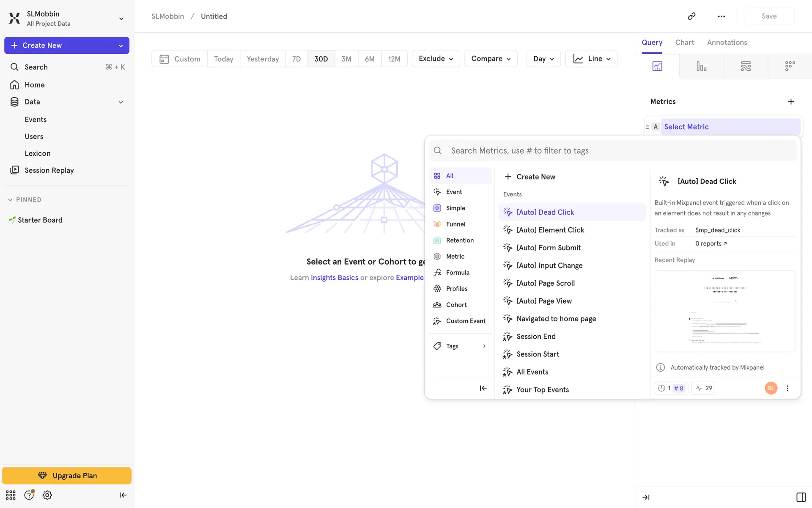The width and height of the screenshot is (812, 508).
Task: Expand the Exclude dropdown
Action: coord(436,59)
